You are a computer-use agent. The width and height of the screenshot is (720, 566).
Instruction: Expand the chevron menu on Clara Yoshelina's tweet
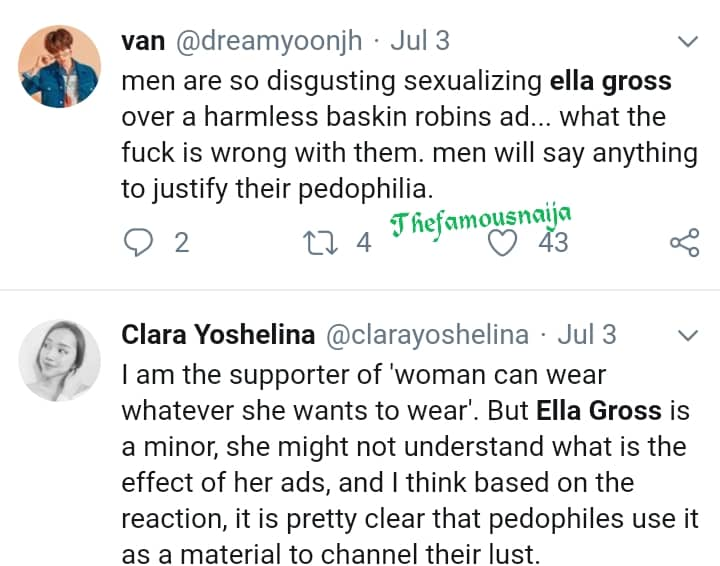point(688,335)
